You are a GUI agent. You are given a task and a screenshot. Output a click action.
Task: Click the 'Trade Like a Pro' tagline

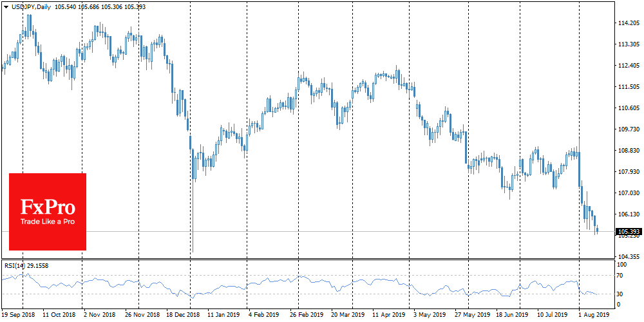click(48, 223)
